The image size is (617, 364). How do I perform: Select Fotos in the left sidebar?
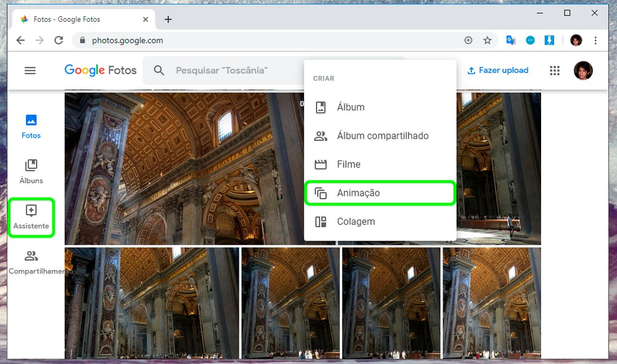click(x=31, y=126)
